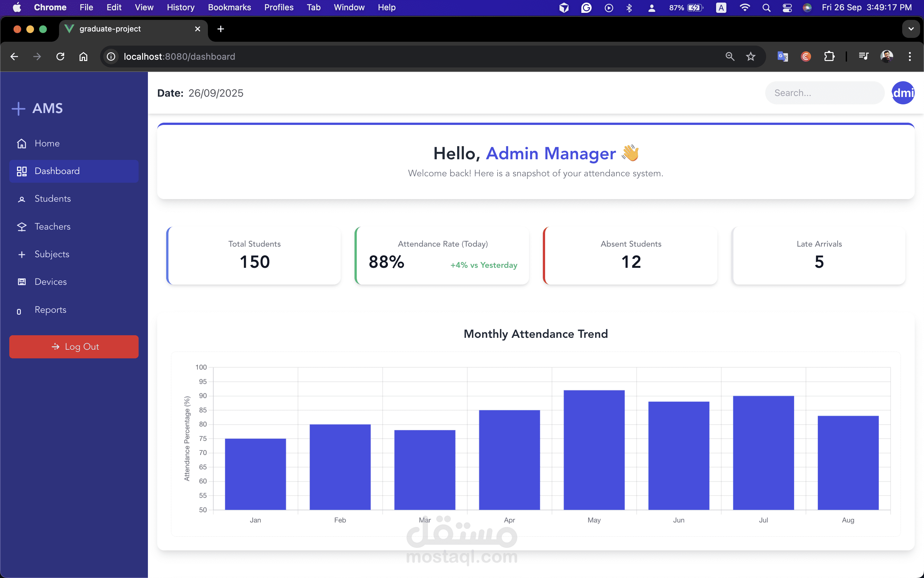
Task: Go back with the browser back arrow
Action: (x=14, y=57)
